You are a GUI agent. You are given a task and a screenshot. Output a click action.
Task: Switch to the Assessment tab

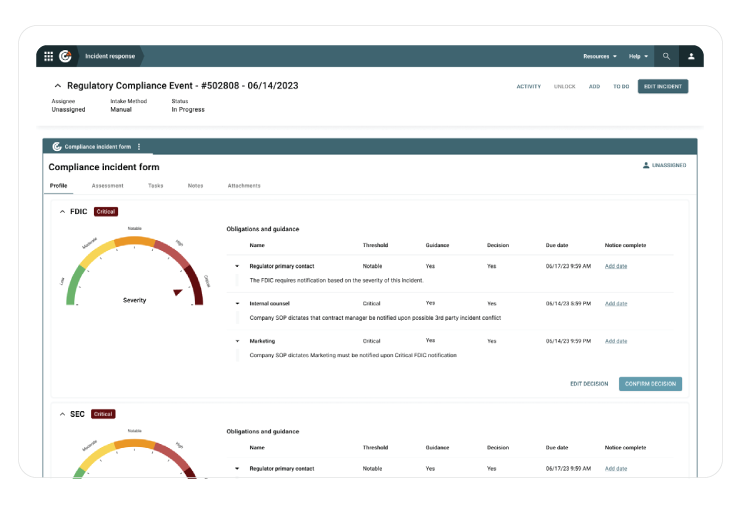click(107, 186)
